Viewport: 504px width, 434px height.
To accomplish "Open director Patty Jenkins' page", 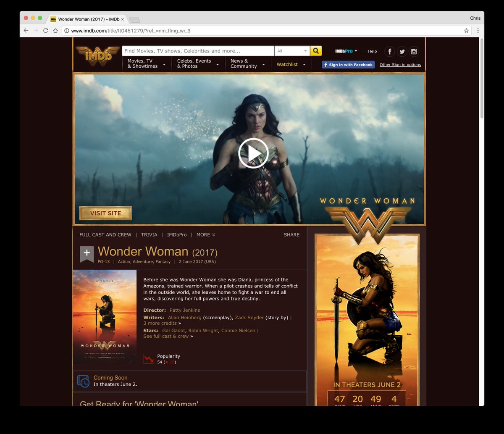I will (185, 310).
